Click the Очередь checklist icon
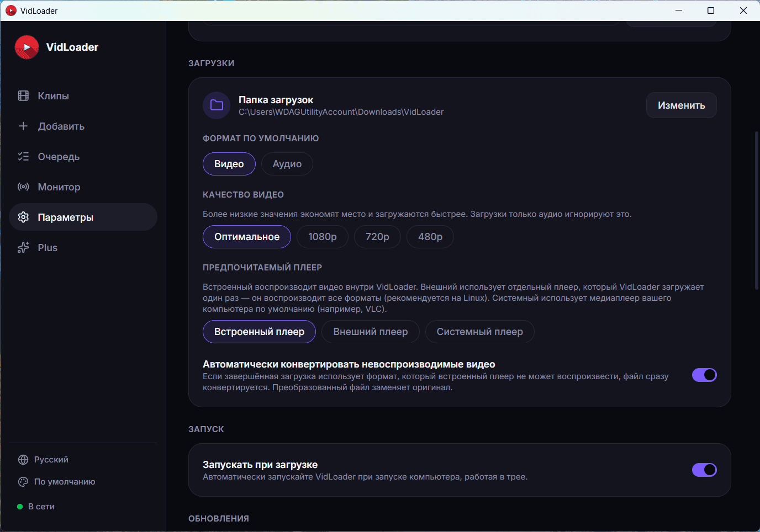Image resolution: width=760 pixels, height=532 pixels. click(x=23, y=157)
